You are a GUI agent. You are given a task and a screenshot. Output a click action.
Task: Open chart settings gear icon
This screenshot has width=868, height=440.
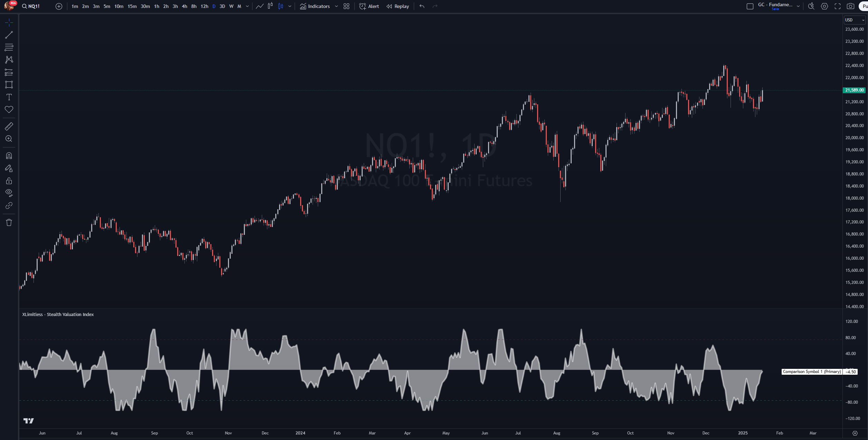[x=824, y=6]
